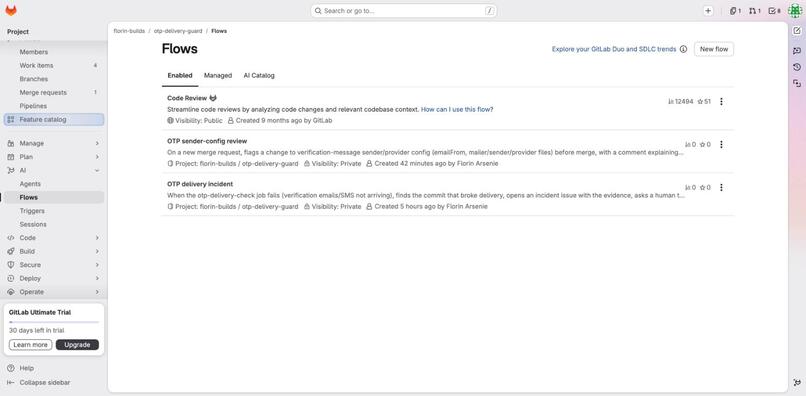
Task: Focus the Search or go to field
Action: pos(404,11)
